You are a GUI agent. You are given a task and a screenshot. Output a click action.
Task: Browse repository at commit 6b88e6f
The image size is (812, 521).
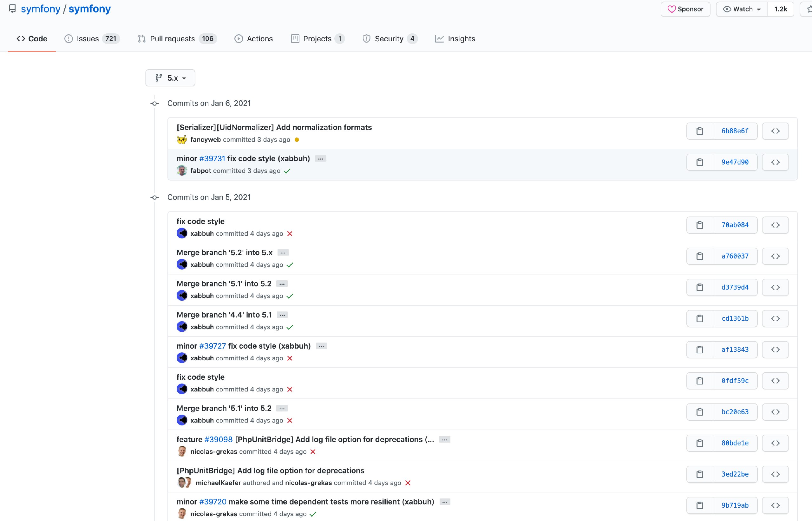775,131
